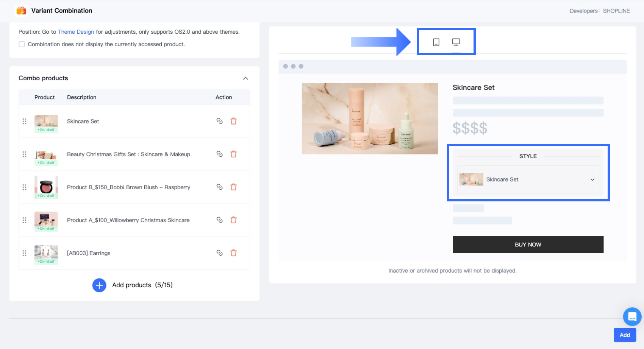Screen dimensions: 644x349
Task: Click 'Skincare Set' description in product table
Action: (83, 122)
